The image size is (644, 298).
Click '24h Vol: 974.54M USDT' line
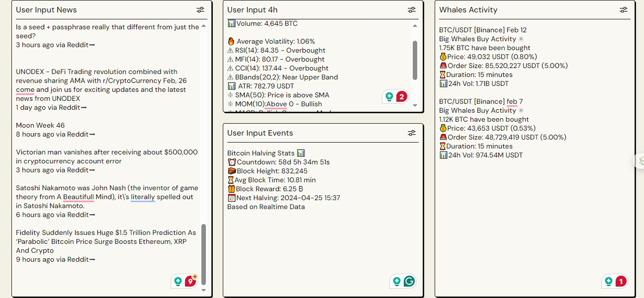(x=481, y=155)
